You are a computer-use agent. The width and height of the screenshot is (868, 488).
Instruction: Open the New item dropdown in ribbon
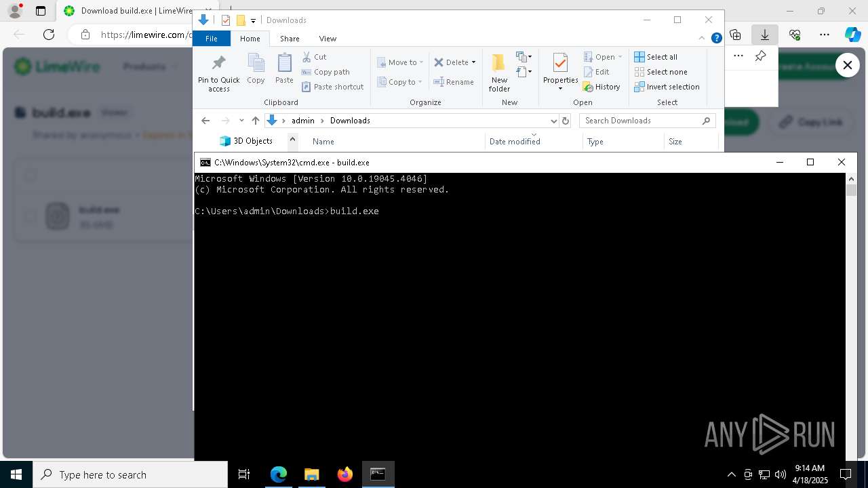coord(524,57)
